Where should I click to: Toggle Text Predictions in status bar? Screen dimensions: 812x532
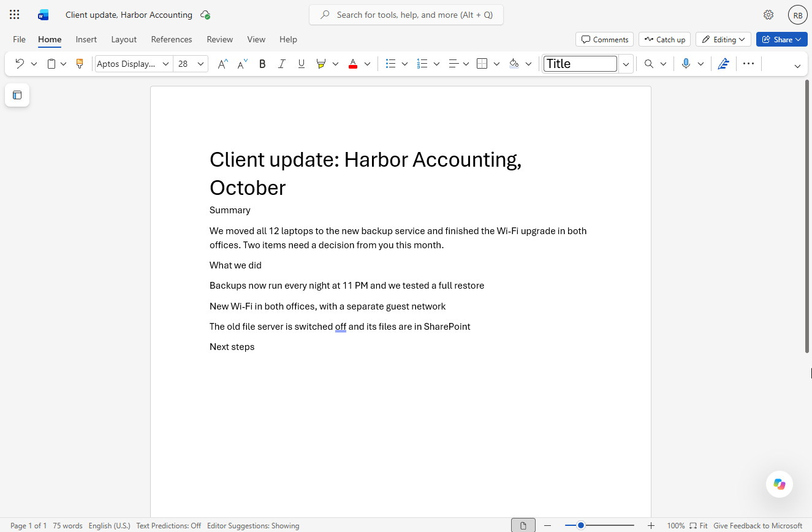[x=169, y=526]
